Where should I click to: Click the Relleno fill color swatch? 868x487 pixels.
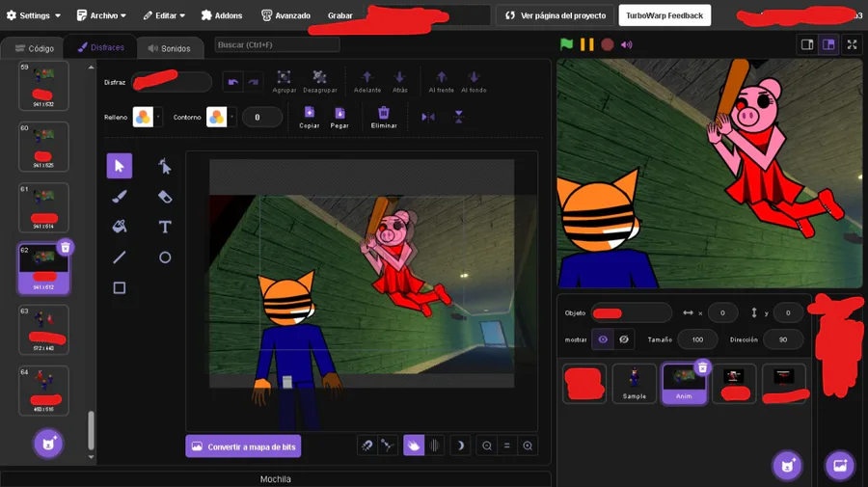(x=143, y=117)
